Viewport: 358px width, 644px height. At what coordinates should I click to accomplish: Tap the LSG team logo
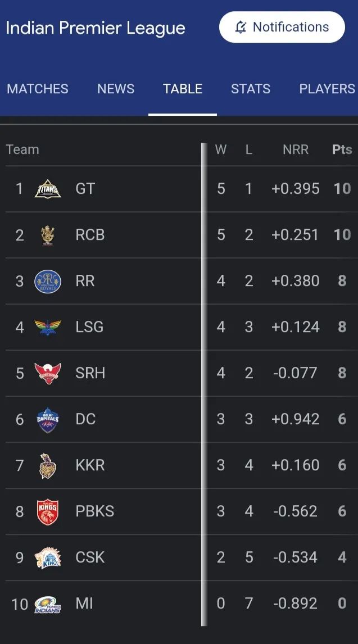[48, 328]
